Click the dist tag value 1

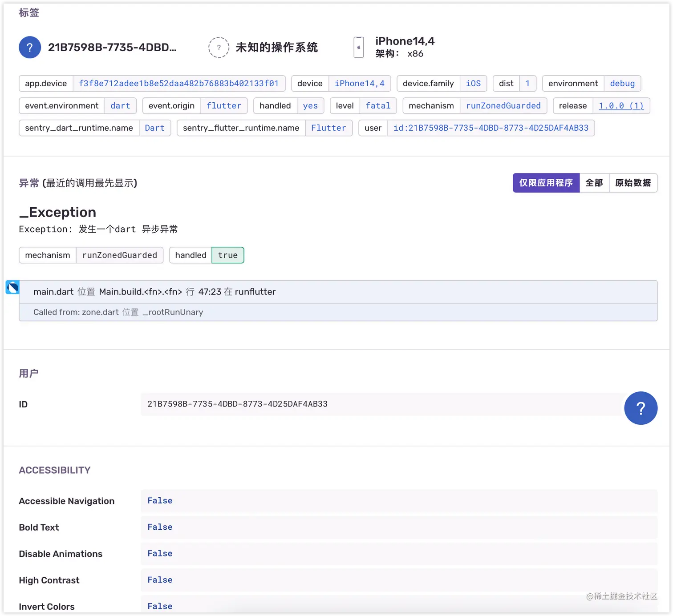[527, 84]
